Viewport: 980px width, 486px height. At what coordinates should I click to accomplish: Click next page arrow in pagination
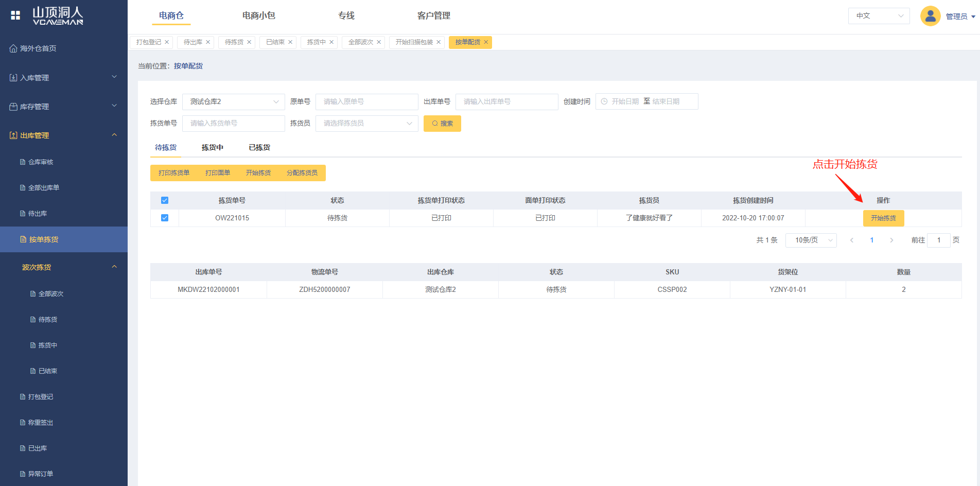coord(891,240)
